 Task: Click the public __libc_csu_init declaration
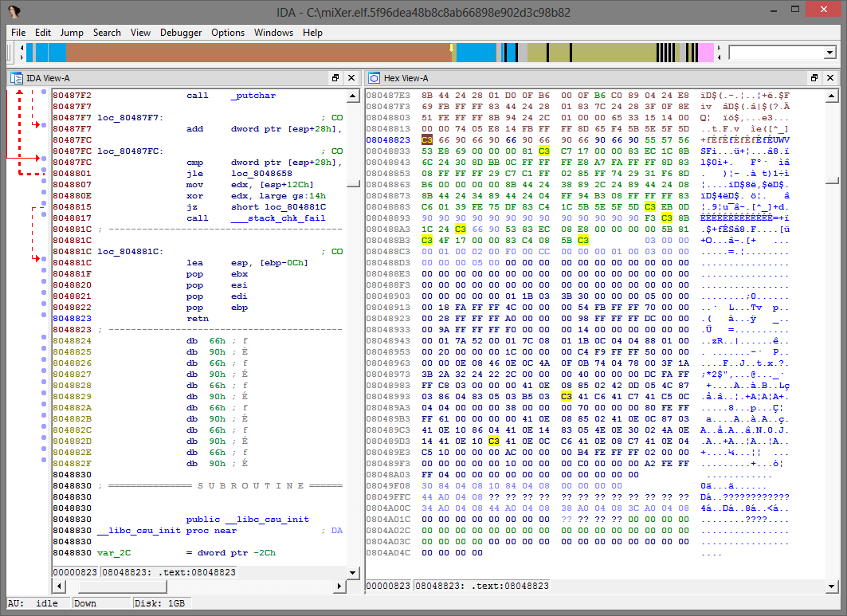[x=248, y=520]
